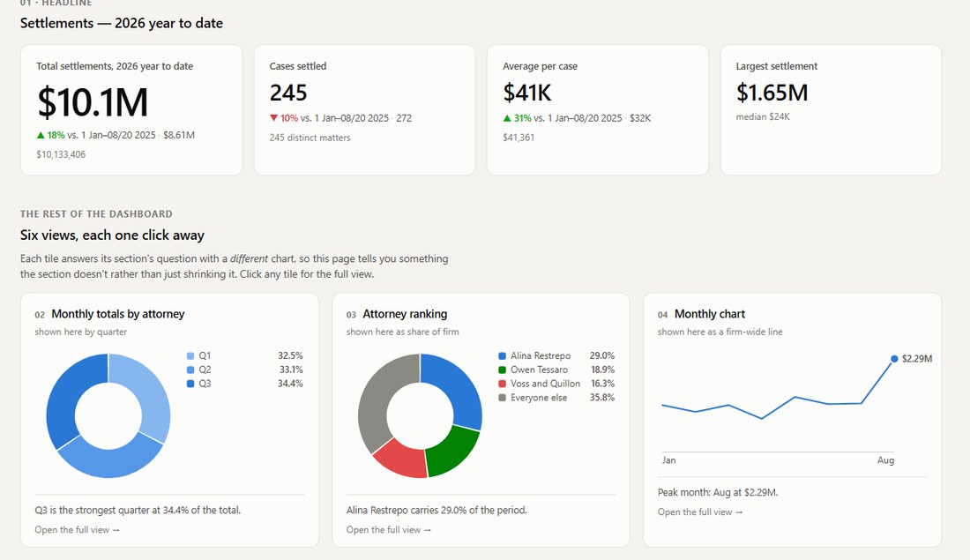
Task: Click the Owen Tessaro green legend swatch
Action: (x=503, y=370)
